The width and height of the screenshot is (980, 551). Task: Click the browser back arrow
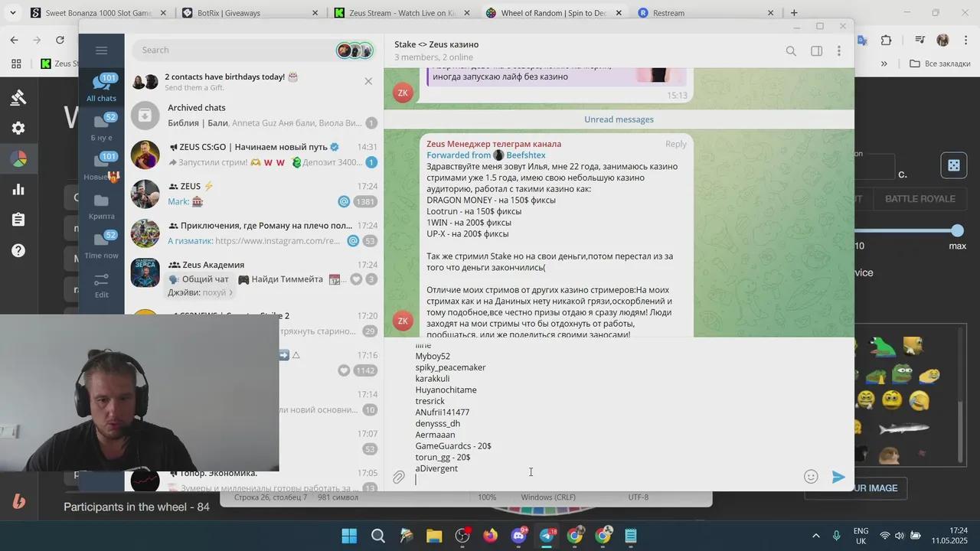coord(14,40)
